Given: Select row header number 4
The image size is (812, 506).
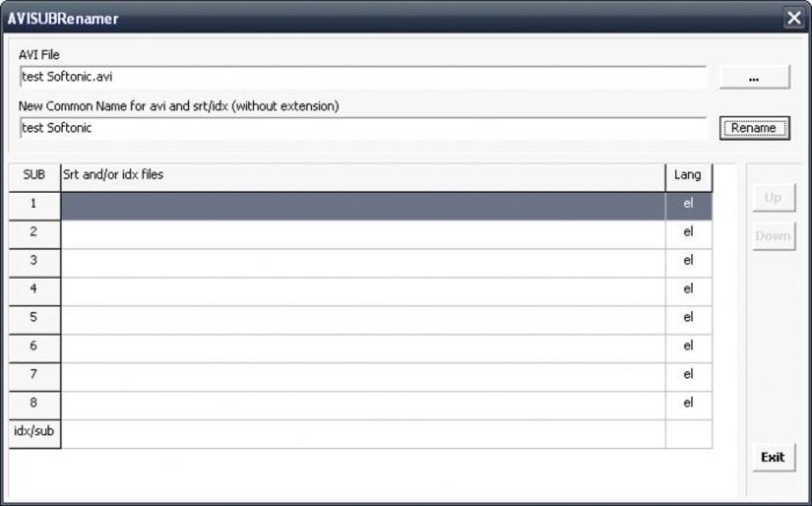Looking at the screenshot, I should pyautogui.click(x=34, y=289).
